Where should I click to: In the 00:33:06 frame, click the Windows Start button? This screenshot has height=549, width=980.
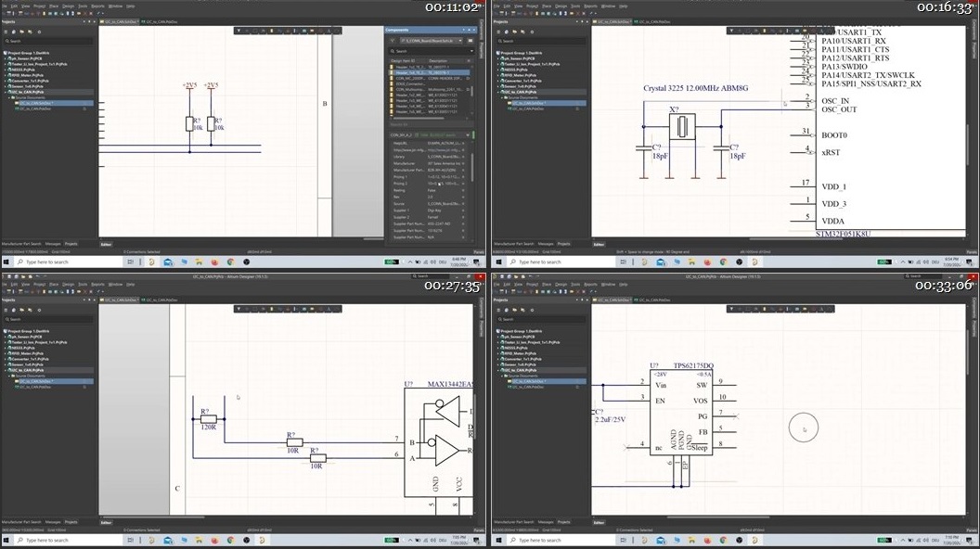point(498,541)
